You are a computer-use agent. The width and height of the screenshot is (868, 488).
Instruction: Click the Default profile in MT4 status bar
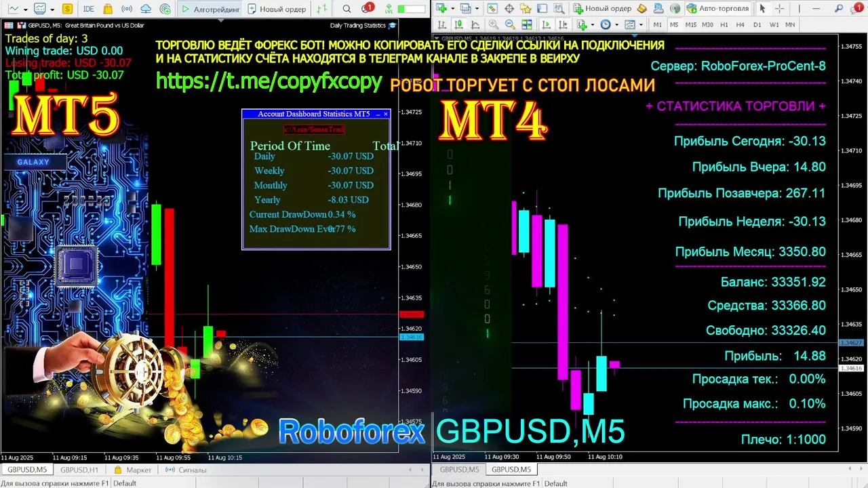pos(556,483)
